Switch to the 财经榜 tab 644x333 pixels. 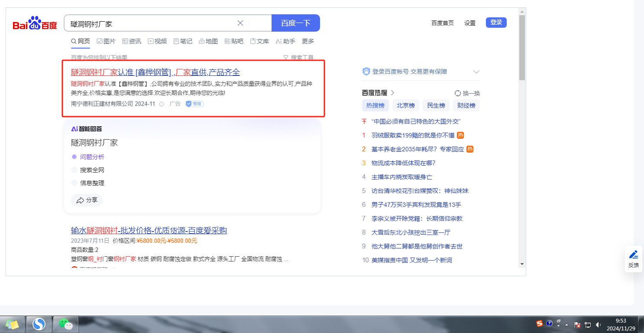coord(466,105)
